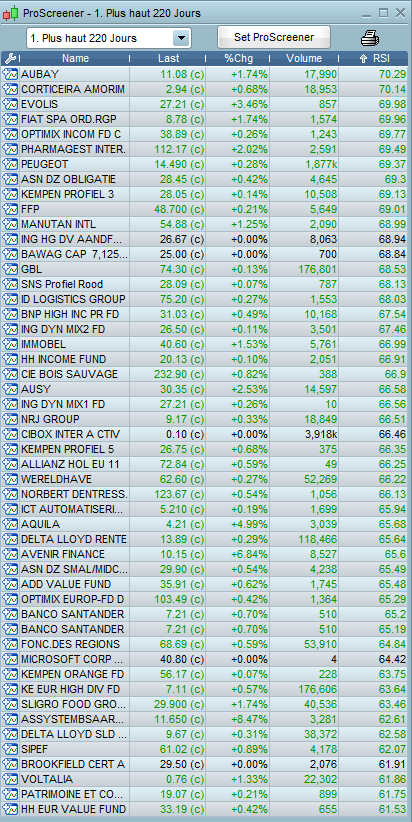Select the ASN DZ OBLIGATIE row name
The height and width of the screenshot is (822, 412).
tap(68, 179)
